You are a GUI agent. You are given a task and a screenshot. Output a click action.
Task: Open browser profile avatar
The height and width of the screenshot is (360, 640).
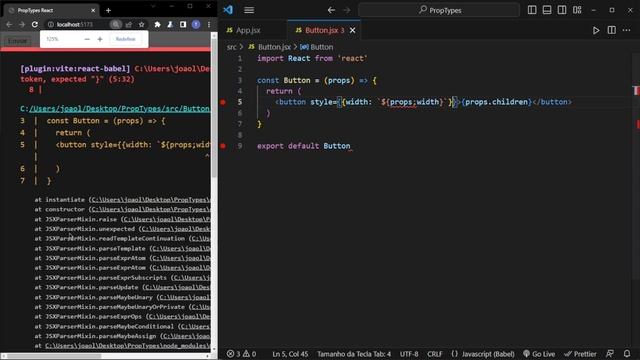click(x=196, y=24)
